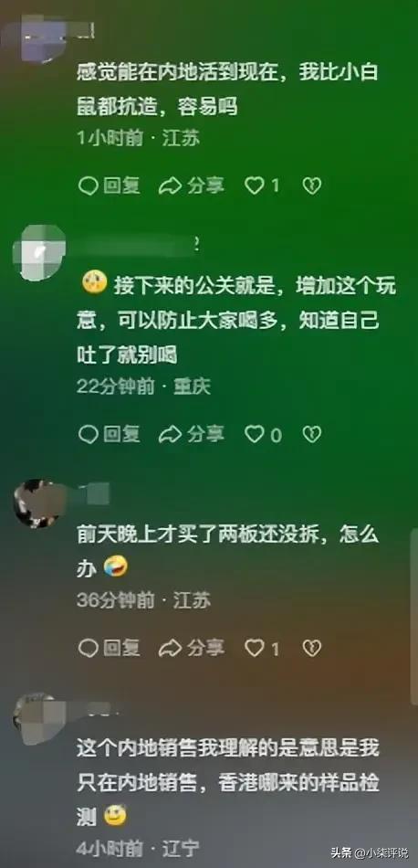
Task: Dislike the comment posted 36分钟前
Action: (312, 648)
